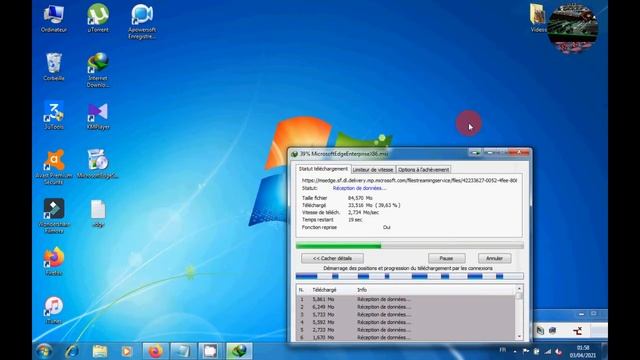This screenshot has width=640, height=360.
Task: Open the Options à l'achèvement tab
Action: click(x=423, y=170)
